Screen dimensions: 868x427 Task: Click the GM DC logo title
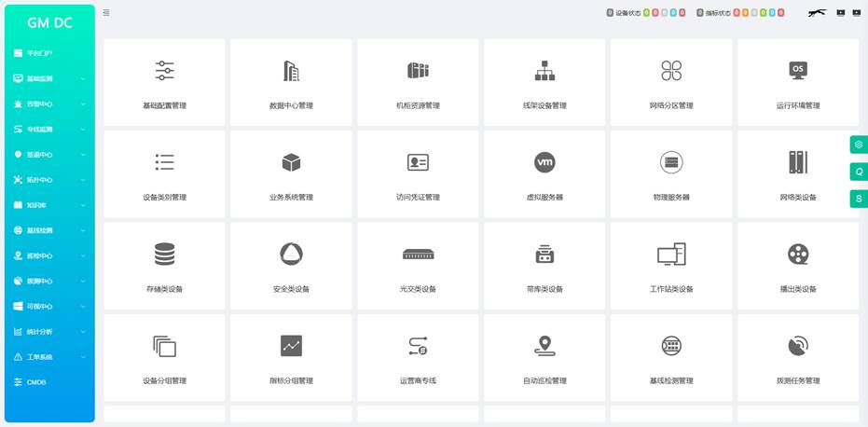[x=49, y=22]
